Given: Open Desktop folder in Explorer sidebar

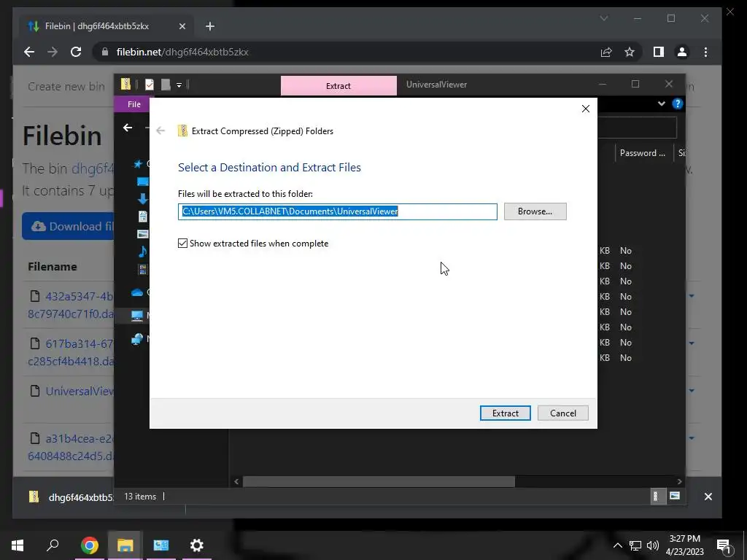Looking at the screenshot, I should coord(142,182).
